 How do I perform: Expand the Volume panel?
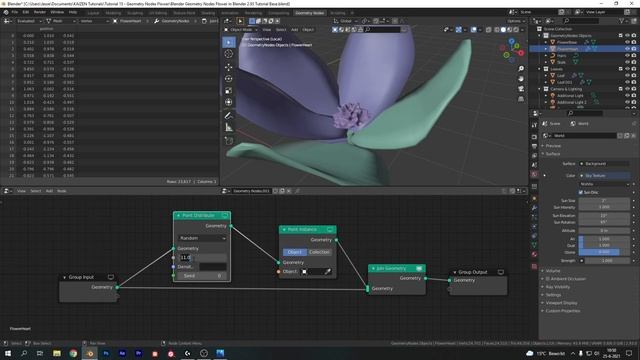pos(553,271)
